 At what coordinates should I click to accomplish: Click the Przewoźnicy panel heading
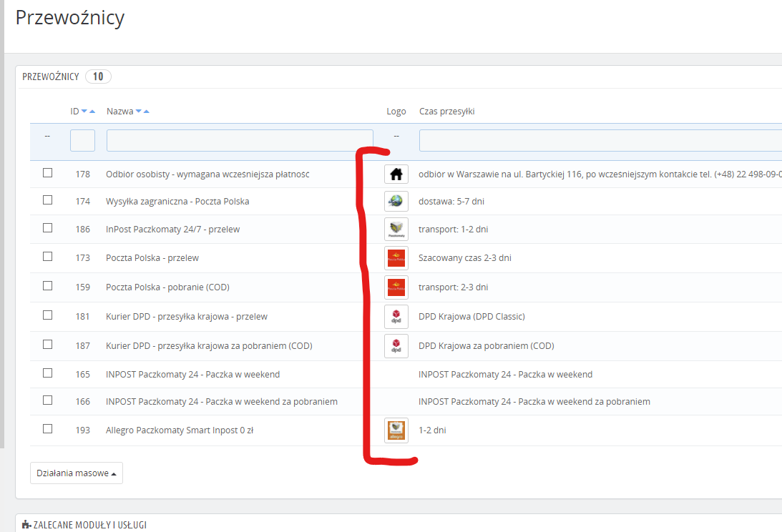(51, 77)
